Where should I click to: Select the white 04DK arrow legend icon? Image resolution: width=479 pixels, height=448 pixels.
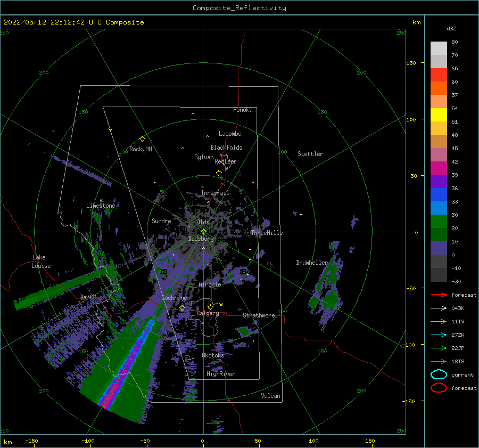tap(439, 308)
